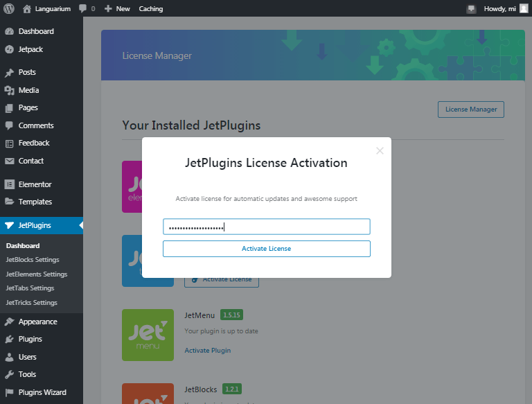Screen dimensions: 532x404
Task: Click the JetBlocks plugin logo
Action: 148,394
